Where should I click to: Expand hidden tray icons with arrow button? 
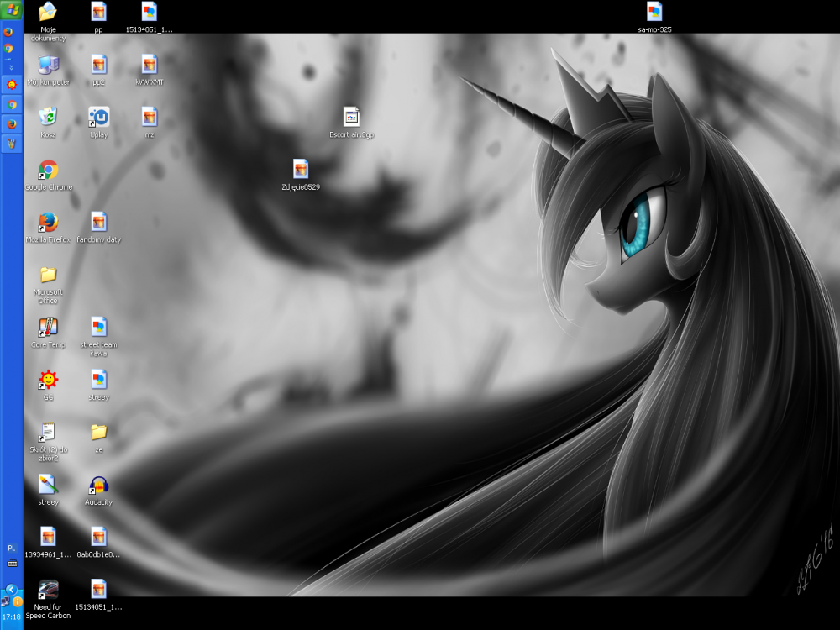[11, 590]
